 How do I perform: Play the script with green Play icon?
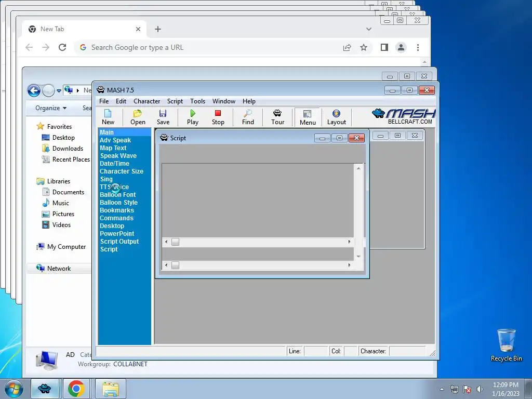click(192, 117)
